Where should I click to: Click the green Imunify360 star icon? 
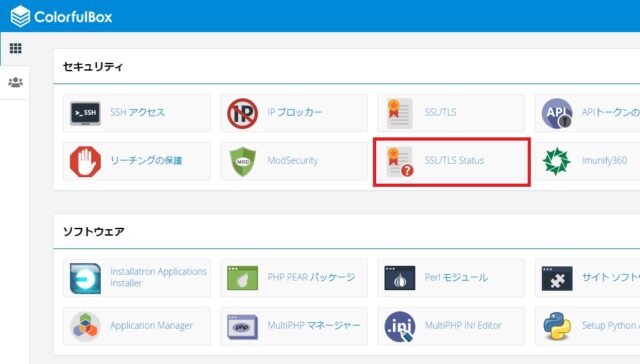tap(556, 162)
